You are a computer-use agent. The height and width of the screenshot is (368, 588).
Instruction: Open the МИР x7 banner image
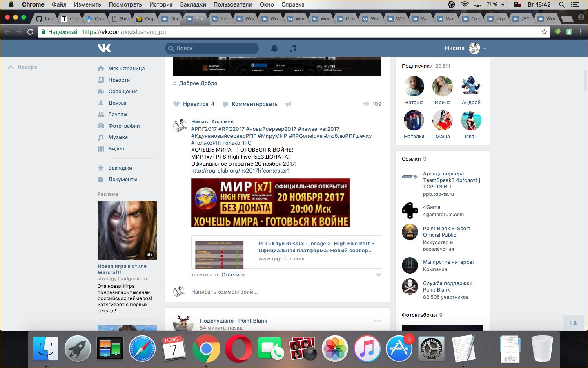coord(270,203)
